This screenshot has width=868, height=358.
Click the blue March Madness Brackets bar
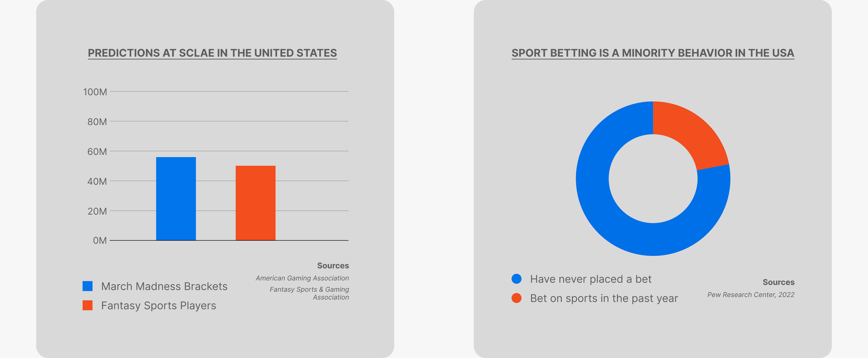(176, 199)
